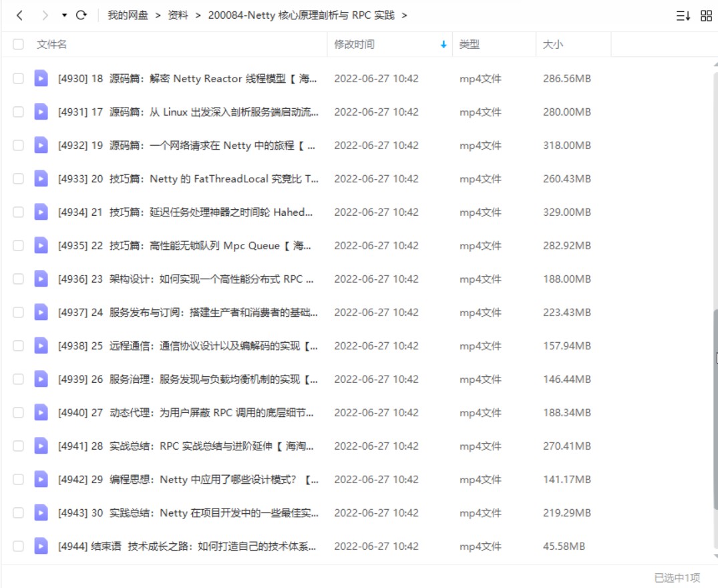The height and width of the screenshot is (588, 718).
Task: Open navigation history dropdown arrow
Action: click(64, 15)
